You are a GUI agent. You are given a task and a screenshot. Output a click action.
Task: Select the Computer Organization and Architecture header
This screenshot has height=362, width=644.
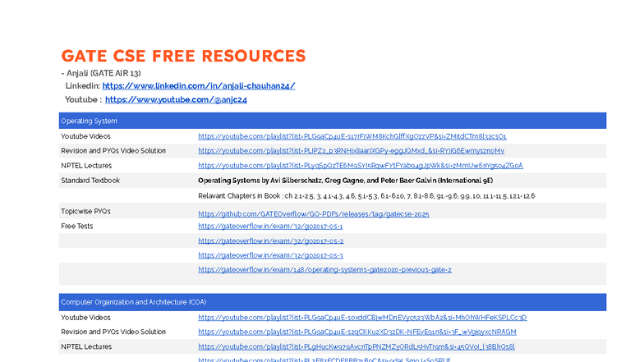click(x=332, y=302)
